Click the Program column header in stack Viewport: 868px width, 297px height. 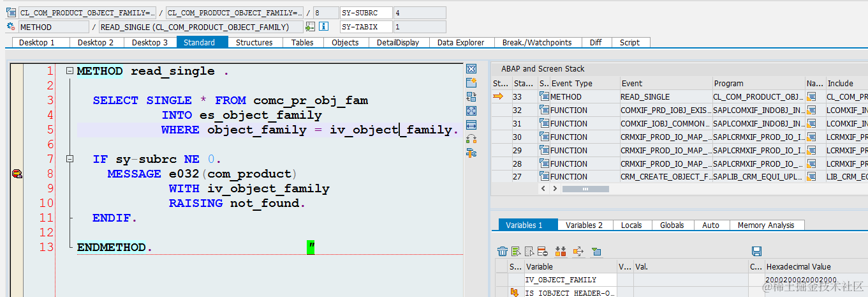point(758,84)
